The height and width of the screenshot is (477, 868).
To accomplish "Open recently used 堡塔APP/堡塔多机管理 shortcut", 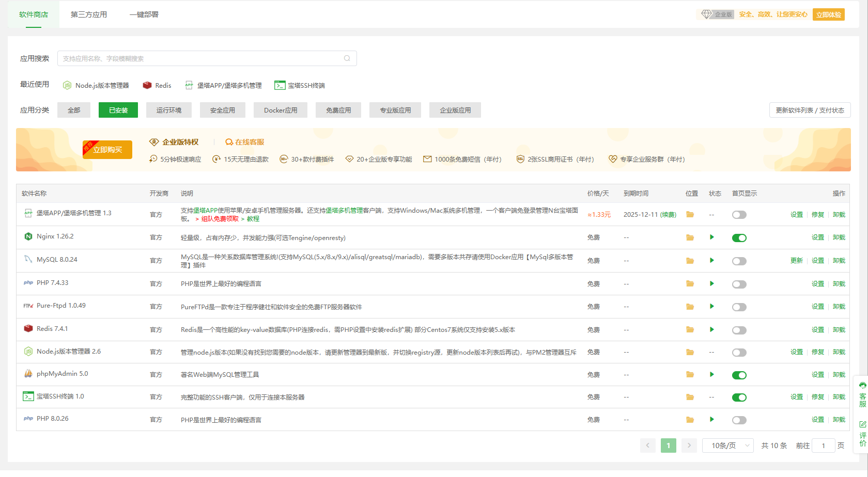I will [223, 86].
